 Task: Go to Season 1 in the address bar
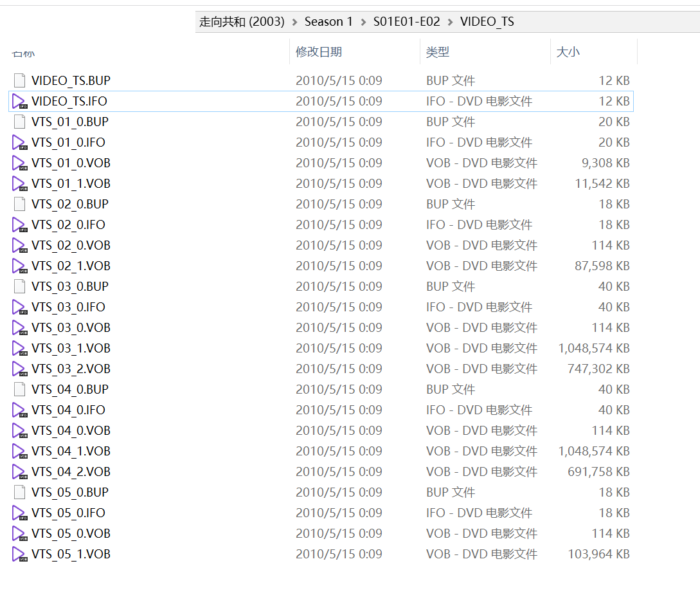click(328, 21)
